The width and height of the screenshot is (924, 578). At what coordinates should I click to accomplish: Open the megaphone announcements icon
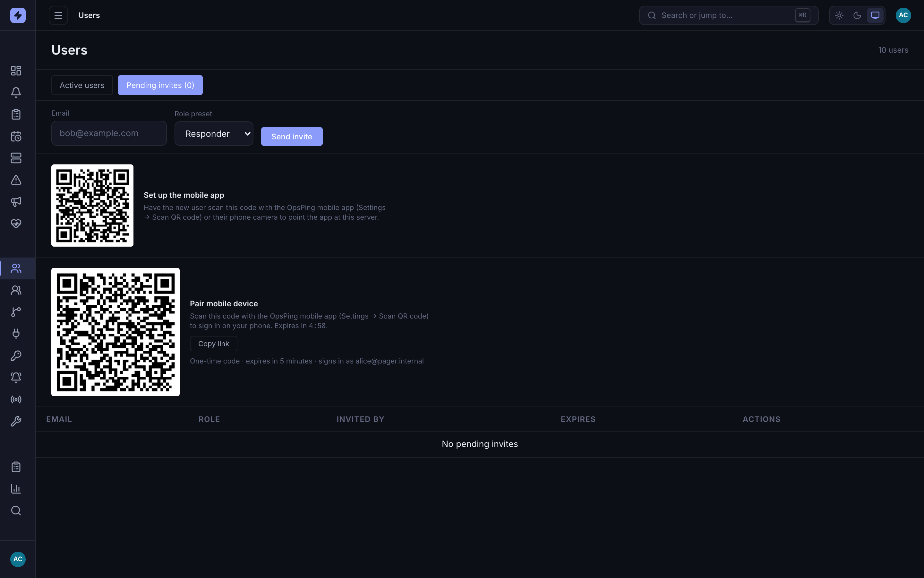click(x=16, y=201)
